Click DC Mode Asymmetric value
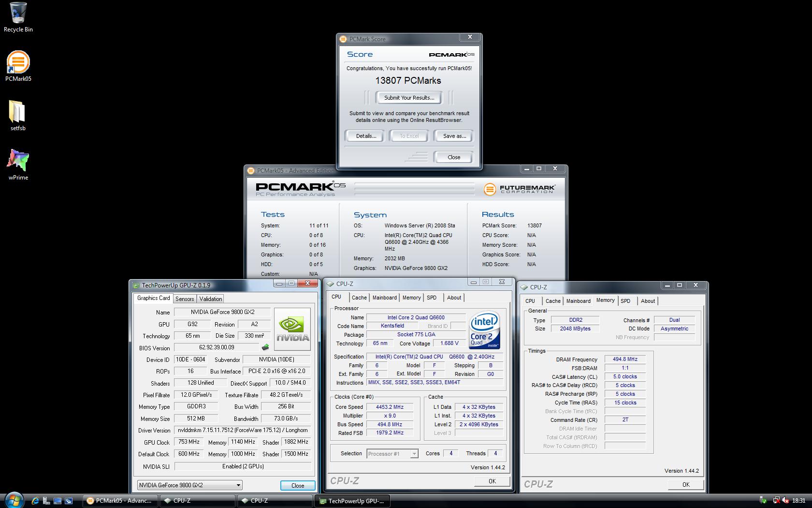Viewport: 812px width, 508px height. coord(674,329)
